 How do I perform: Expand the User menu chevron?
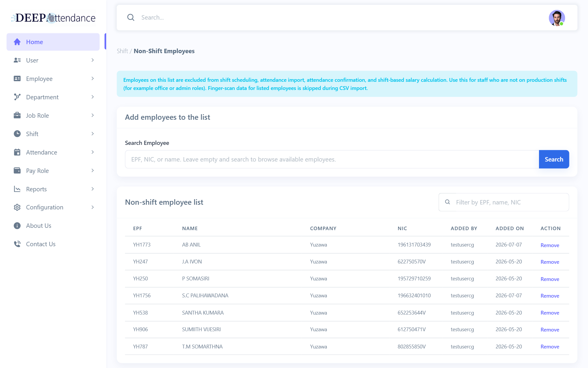coord(92,60)
